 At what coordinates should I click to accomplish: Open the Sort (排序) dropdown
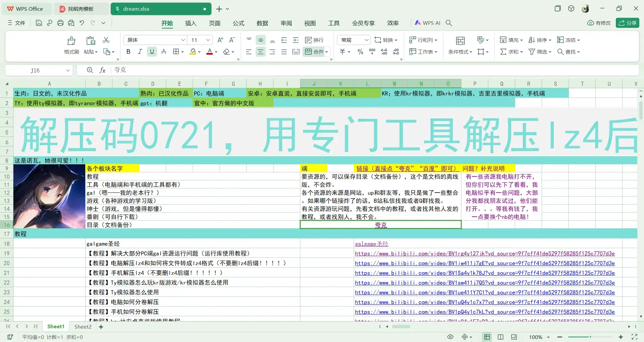[540, 40]
